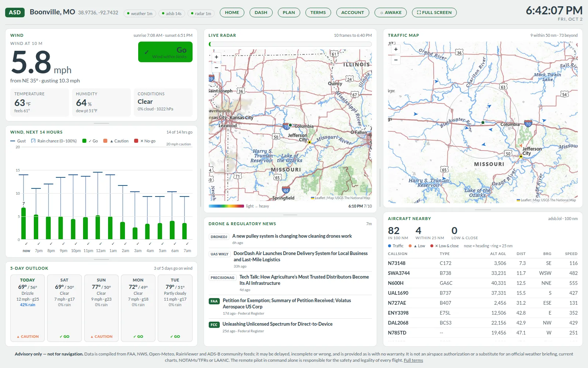The image size is (588, 368).
Task: Click the ASD logo badge
Action: click(x=15, y=13)
